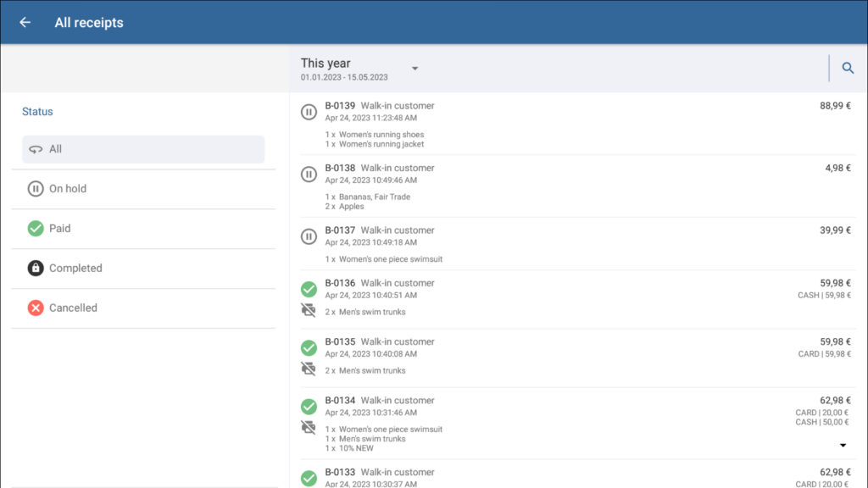Image resolution: width=868 pixels, height=488 pixels.
Task: Go back using the arrow icon
Action: click(x=25, y=23)
